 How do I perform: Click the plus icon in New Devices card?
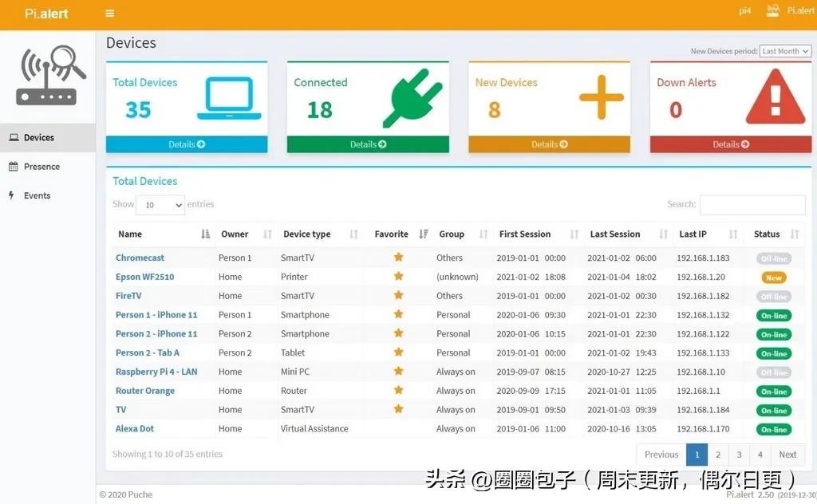pos(602,97)
